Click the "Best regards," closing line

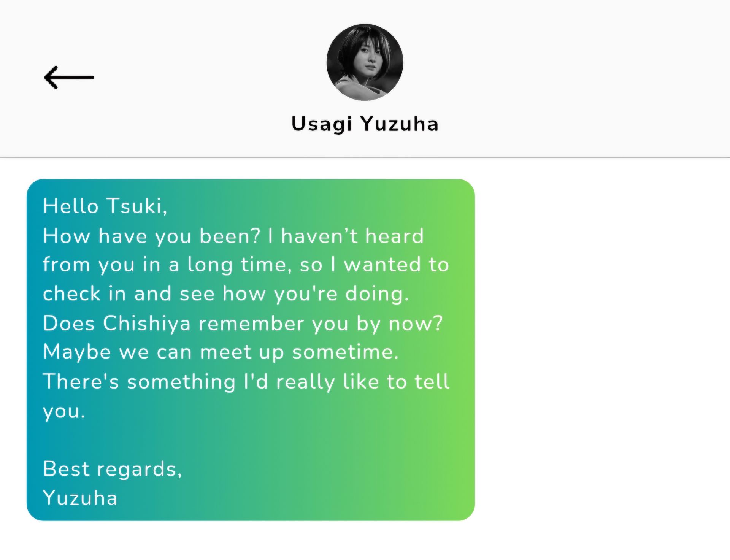[x=113, y=469]
